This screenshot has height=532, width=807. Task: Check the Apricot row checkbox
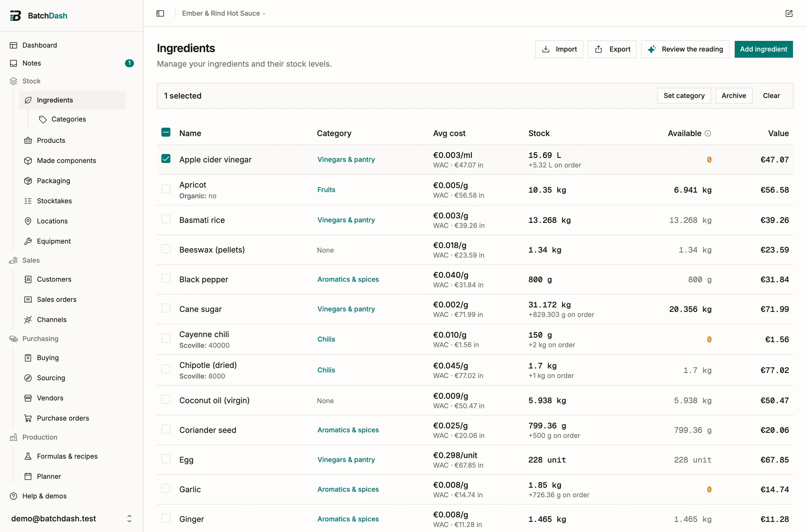point(166,189)
